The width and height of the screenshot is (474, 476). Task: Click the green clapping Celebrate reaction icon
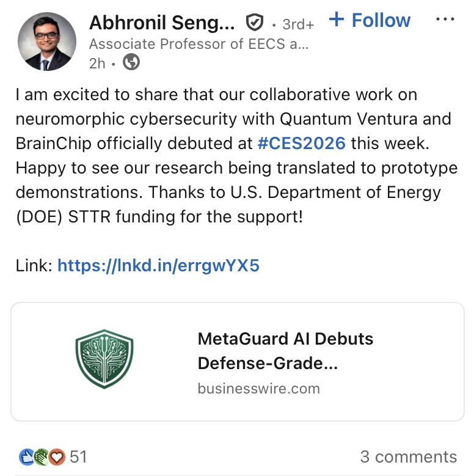click(x=42, y=456)
